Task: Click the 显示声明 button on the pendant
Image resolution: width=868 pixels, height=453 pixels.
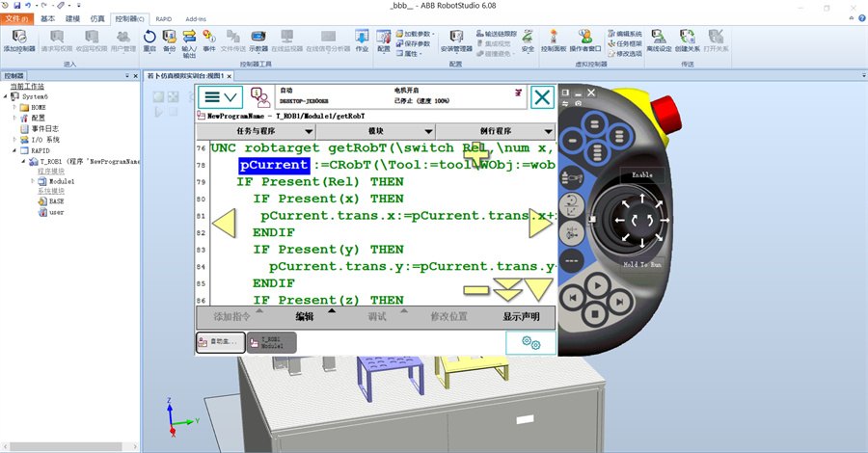Action: (521, 317)
